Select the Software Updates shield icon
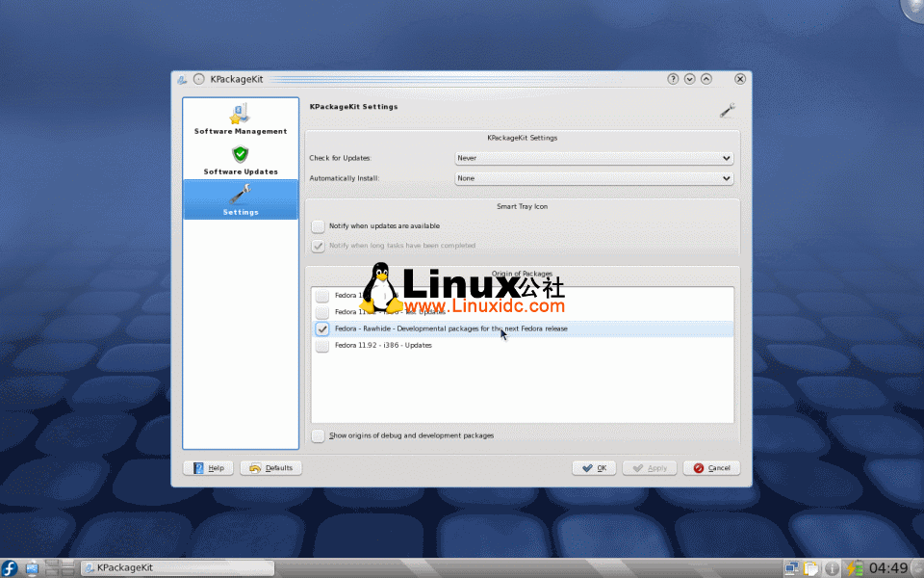The height and width of the screenshot is (578, 924). tap(240, 154)
